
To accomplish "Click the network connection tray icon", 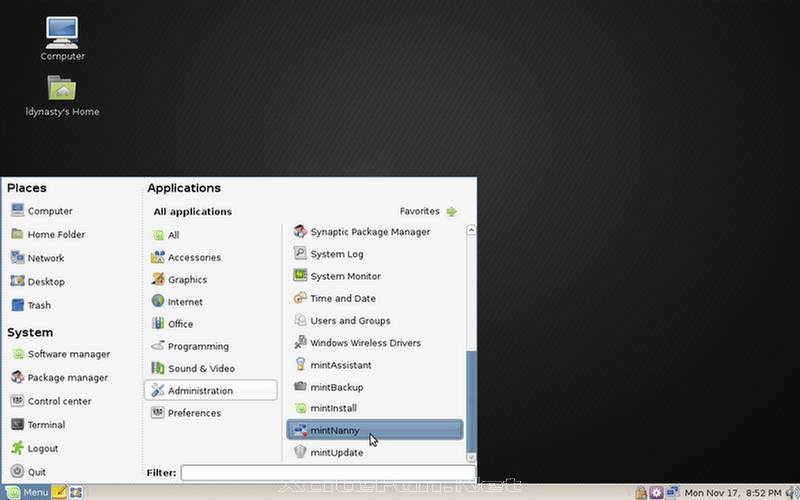I will (672, 492).
